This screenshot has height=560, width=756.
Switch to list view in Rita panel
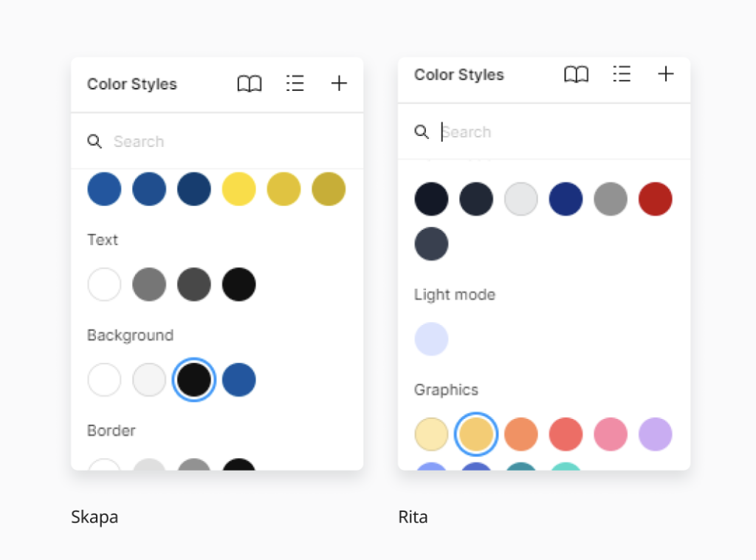coord(622,75)
